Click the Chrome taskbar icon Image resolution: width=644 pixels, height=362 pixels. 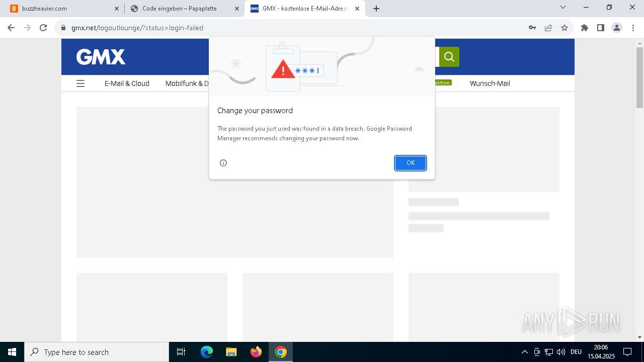pyautogui.click(x=281, y=352)
